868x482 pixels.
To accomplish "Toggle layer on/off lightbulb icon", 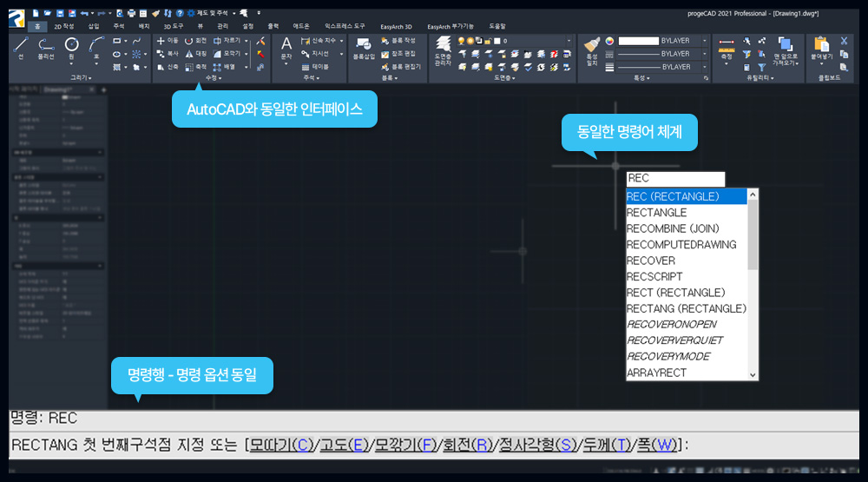I will click(461, 41).
